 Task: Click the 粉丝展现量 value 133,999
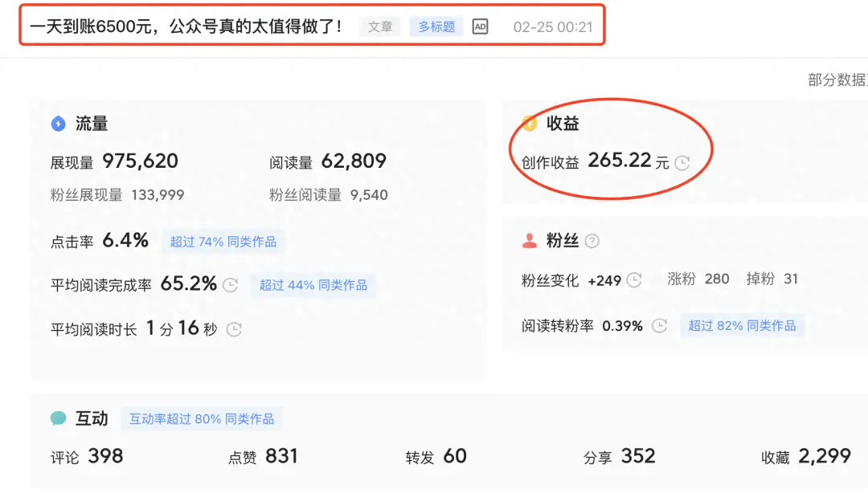[x=158, y=195]
